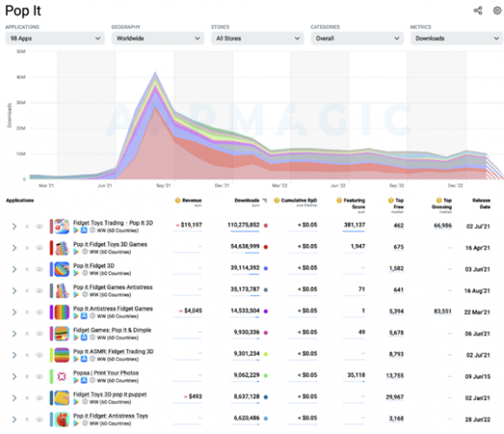Click Google Play icon under Fidget Toys Trading - Pop It 3D
504x434 pixels.
76,230
